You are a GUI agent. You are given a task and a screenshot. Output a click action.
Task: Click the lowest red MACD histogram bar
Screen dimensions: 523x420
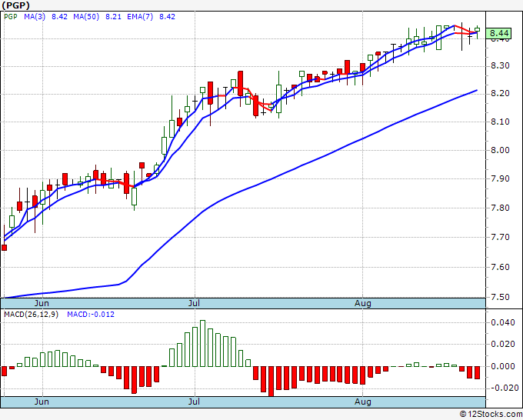[x=271, y=382]
